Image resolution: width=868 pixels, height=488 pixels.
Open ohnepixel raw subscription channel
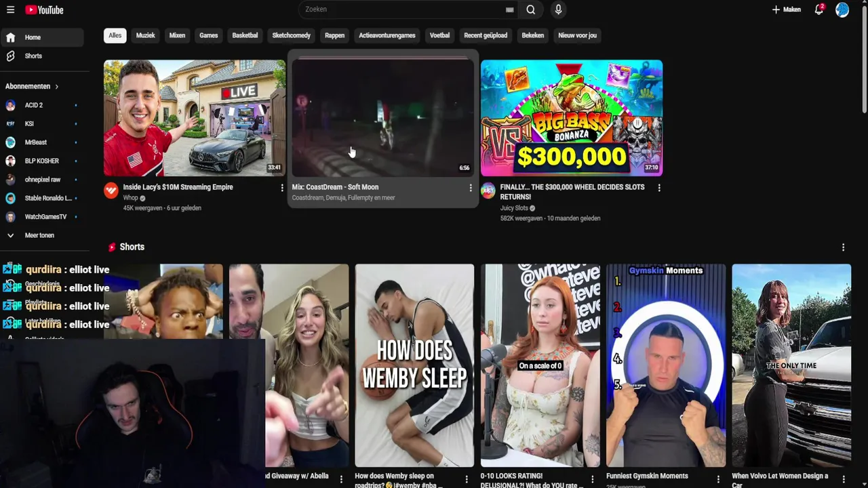click(x=42, y=180)
